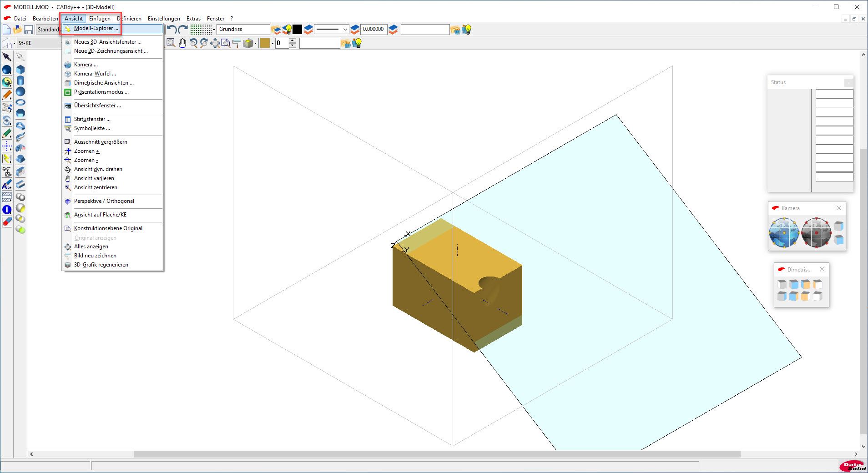Open Dimetrische Ansichten menu entry
This screenshot has height=473, width=868.
coord(112,83)
